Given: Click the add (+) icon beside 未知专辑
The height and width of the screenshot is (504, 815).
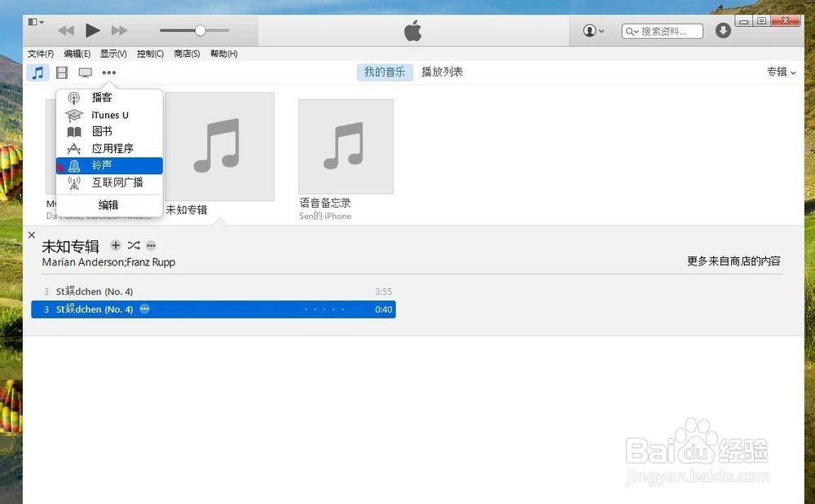Looking at the screenshot, I should pyautogui.click(x=116, y=245).
